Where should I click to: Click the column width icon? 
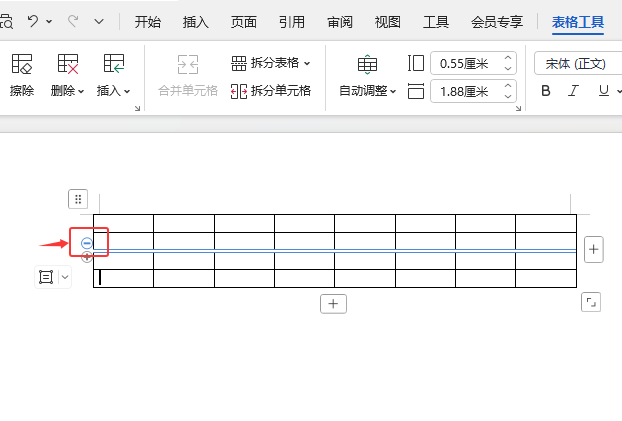coord(416,91)
